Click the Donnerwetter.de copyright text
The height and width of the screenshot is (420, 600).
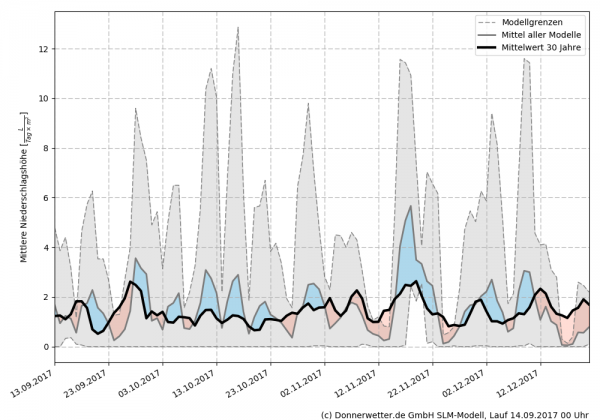pos(454,413)
